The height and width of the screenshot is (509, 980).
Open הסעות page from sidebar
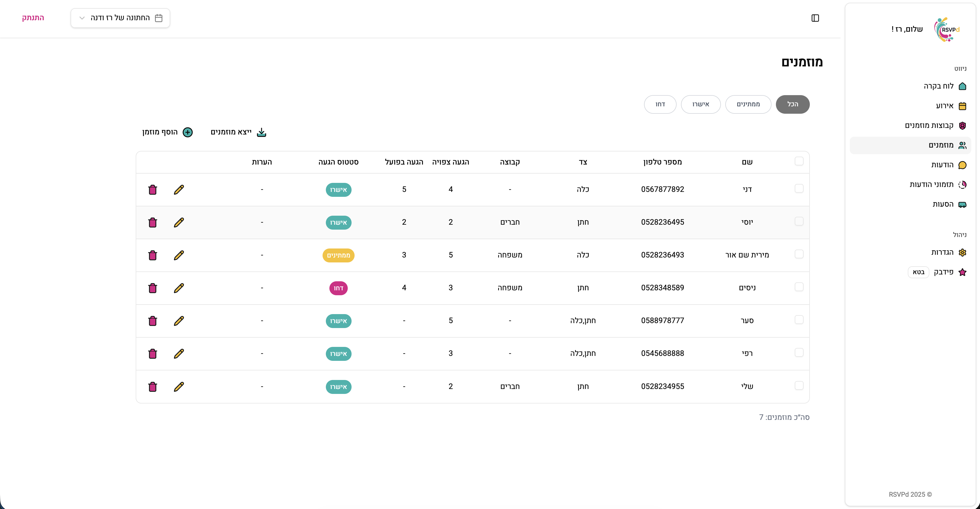[943, 204]
